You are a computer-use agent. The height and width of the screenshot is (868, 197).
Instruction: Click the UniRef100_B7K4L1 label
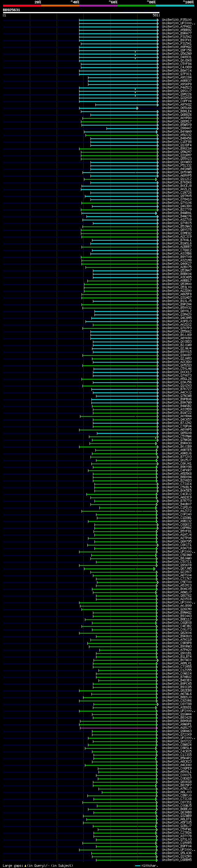point(176,240)
